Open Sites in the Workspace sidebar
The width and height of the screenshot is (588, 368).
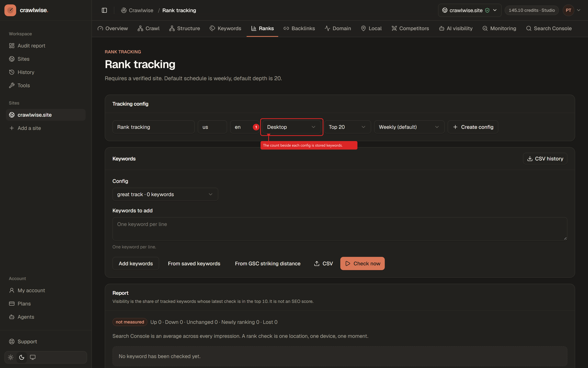[x=46, y=59]
